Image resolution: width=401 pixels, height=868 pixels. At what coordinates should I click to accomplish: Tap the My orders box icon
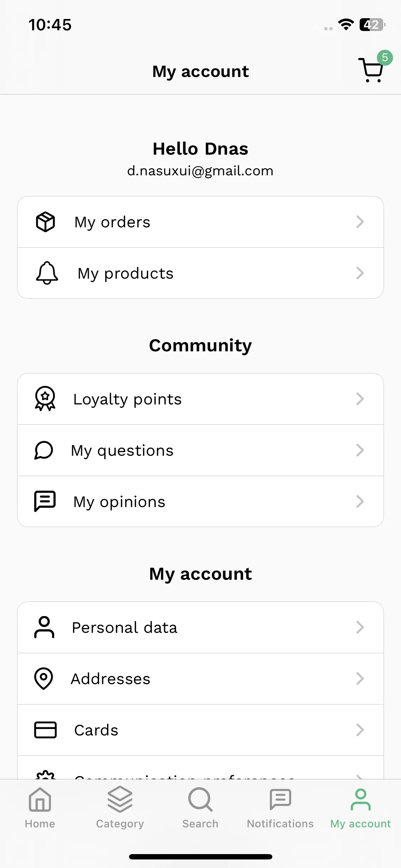pos(45,222)
